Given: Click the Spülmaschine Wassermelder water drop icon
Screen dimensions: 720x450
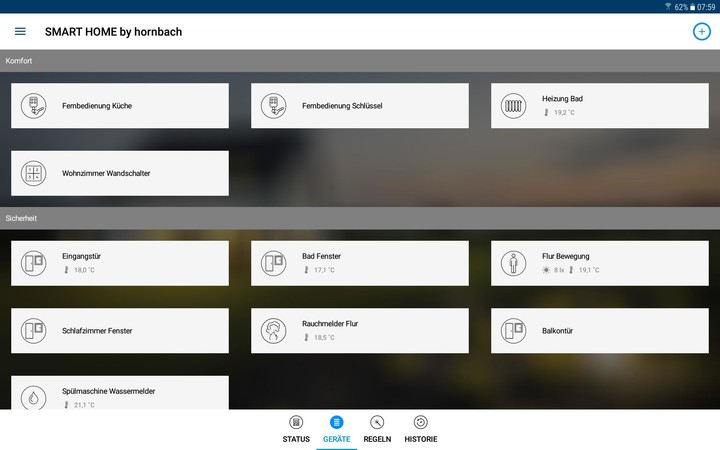Looking at the screenshot, I should (x=34, y=398).
